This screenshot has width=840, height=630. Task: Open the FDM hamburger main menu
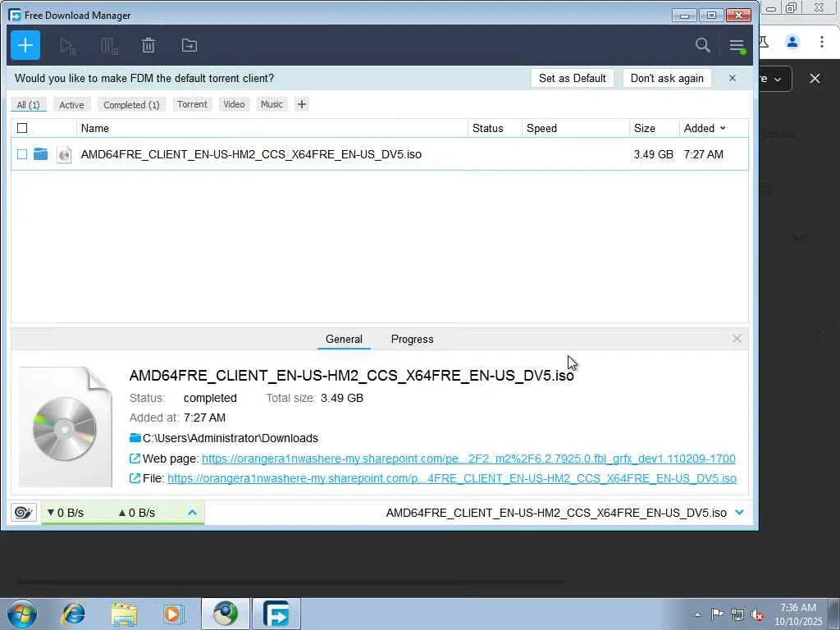[x=737, y=46]
